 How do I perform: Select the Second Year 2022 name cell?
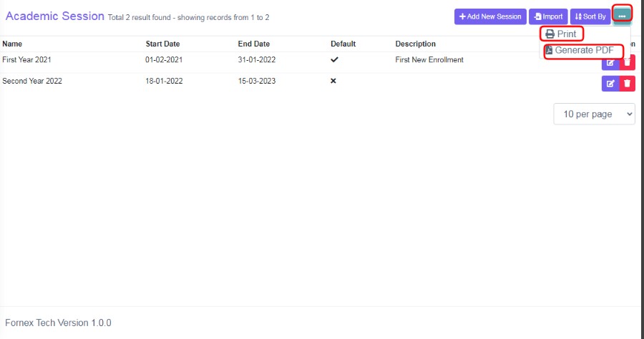pyautogui.click(x=32, y=81)
